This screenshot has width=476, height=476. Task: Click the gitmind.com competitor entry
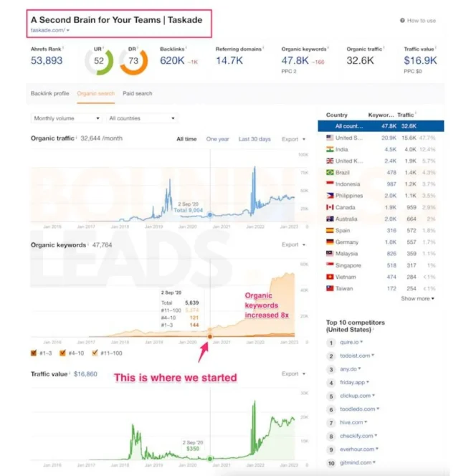tap(356, 462)
